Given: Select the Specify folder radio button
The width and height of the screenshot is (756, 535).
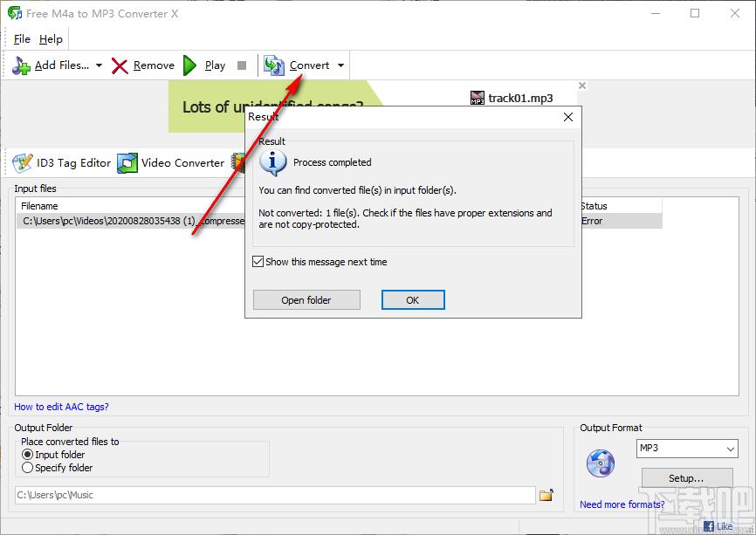Looking at the screenshot, I should click(27, 468).
